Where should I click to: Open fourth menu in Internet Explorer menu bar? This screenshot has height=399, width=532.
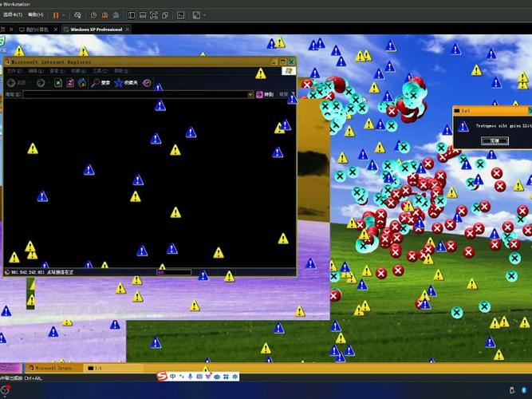[78, 71]
